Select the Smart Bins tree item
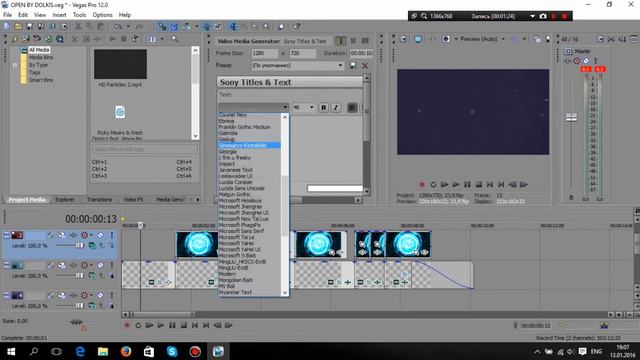The height and width of the screenshot is (360, 640). click(x=40, y=80)
